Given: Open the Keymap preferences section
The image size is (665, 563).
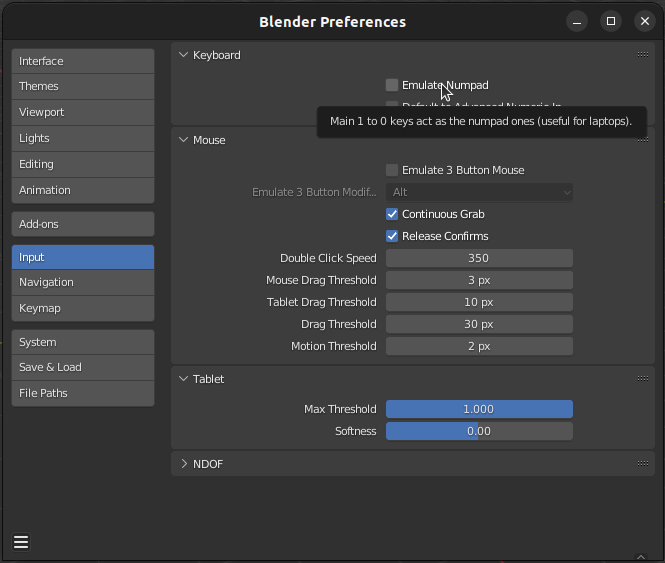Looking at the screenshot, I should click(x=83, y=308).
